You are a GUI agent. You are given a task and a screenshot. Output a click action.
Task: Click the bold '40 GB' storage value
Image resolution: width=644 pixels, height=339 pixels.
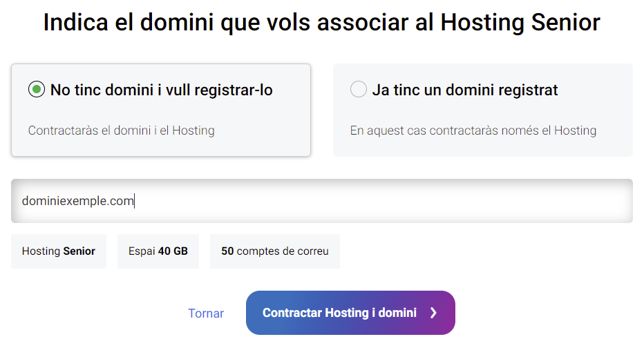click(173, 251)
